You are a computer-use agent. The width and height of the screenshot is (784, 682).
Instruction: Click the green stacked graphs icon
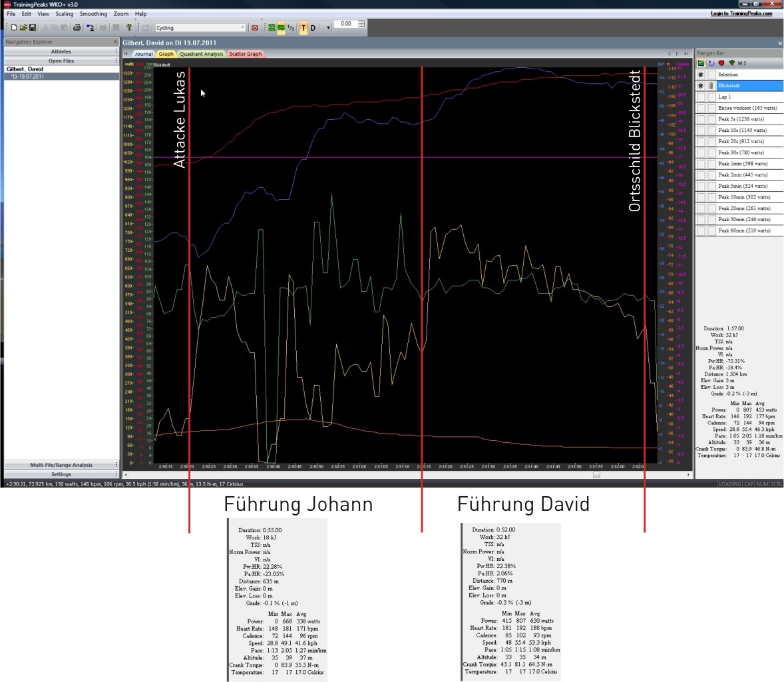[x=272, y=27]
